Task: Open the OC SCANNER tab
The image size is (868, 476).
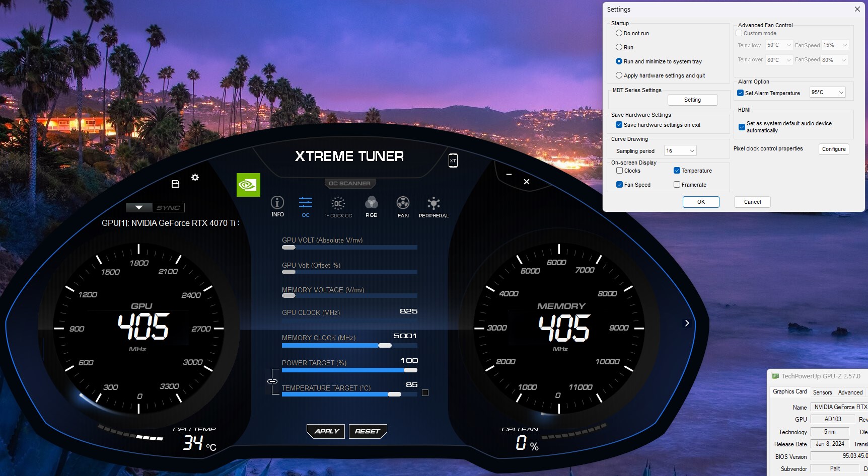Action: click(x=349, y=184)
